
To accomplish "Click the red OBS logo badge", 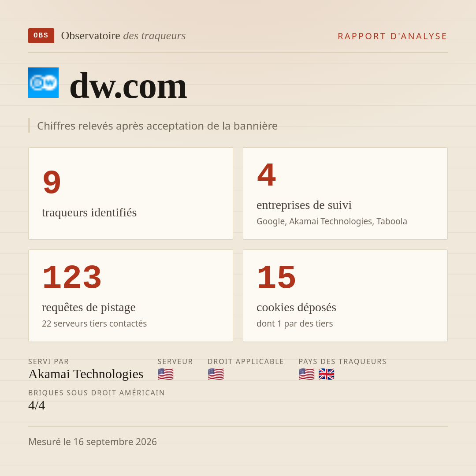I will (41, 36).
